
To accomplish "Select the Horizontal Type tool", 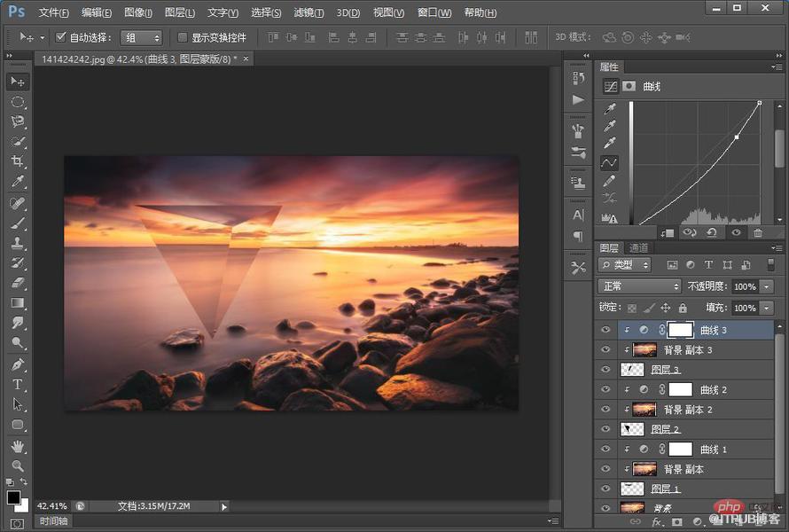I will (x=17, y=385).
